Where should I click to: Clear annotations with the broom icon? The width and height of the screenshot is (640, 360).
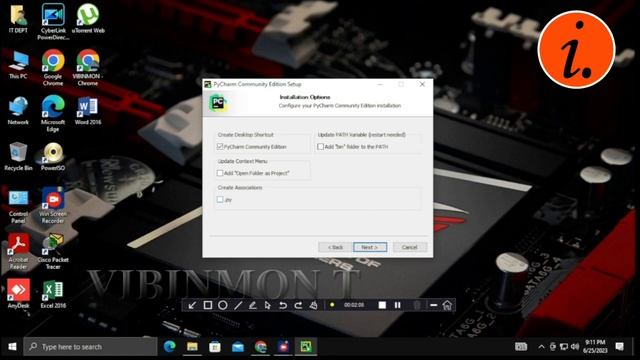point(313,305)
